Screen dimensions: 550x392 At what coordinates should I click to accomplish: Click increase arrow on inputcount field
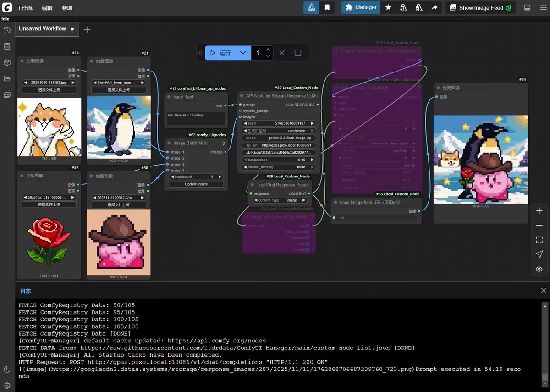[x=220, y=177]
